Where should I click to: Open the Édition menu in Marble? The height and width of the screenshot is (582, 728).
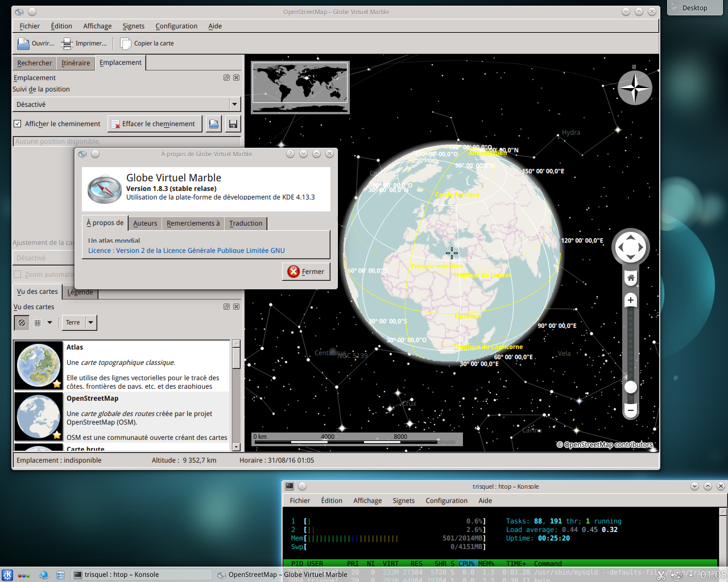[61, 26]
